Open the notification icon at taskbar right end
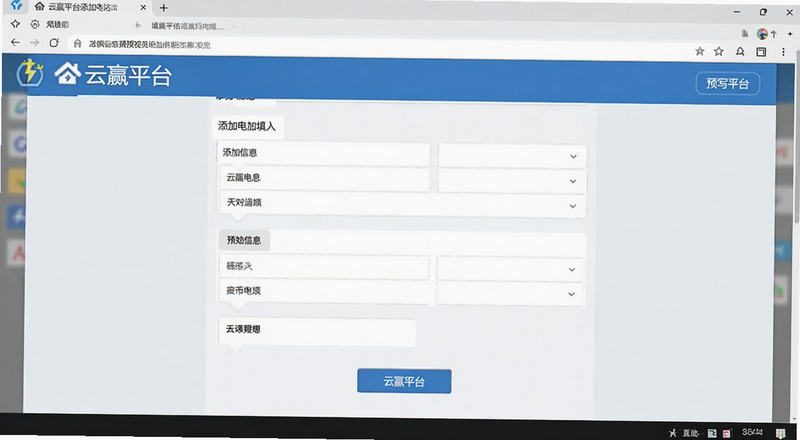The image size is (800, 440). point(781,433)
